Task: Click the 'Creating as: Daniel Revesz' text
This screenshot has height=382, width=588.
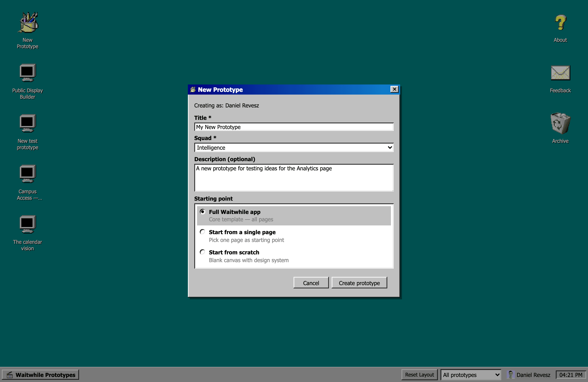Action: [226, 105]
